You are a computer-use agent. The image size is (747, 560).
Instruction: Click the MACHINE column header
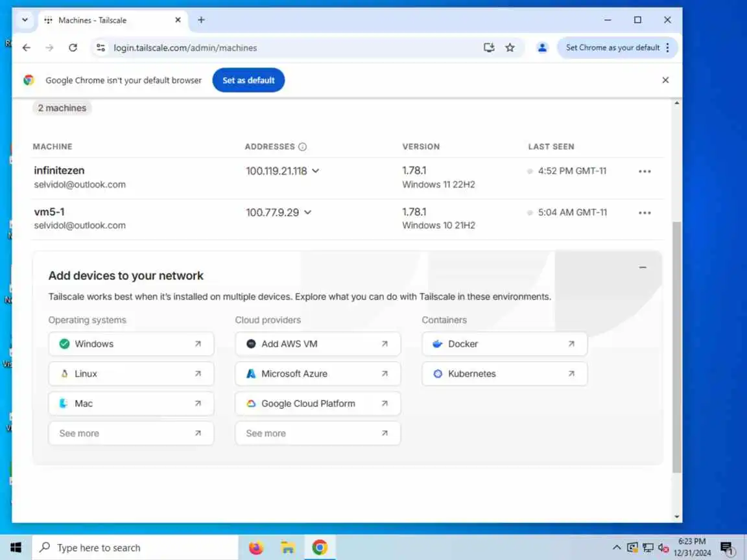(x=53, y=146)
